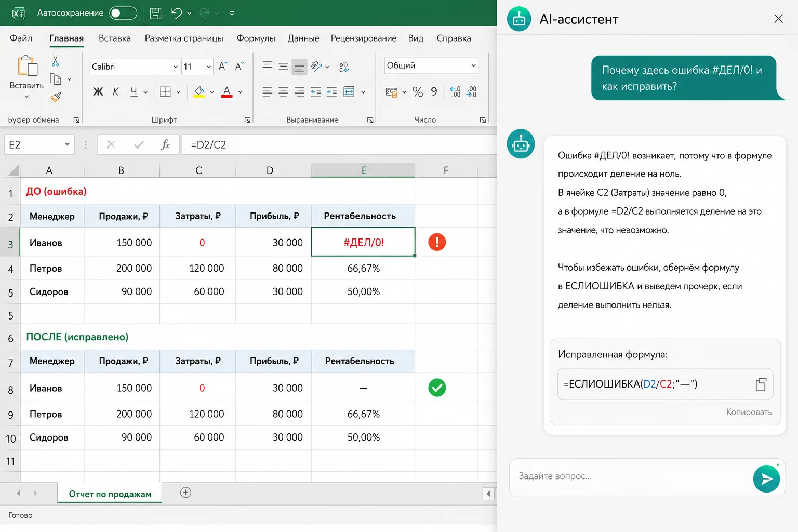Screen dimensions: 798x532
Task: Click the Name Box showing E2
Action: (x=39, y=144)
